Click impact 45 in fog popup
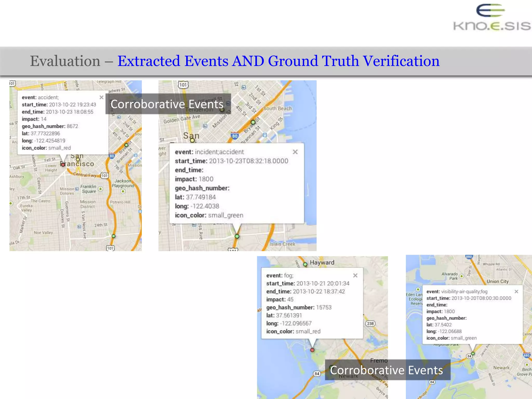The image size is (532, 399). point(280,299)
